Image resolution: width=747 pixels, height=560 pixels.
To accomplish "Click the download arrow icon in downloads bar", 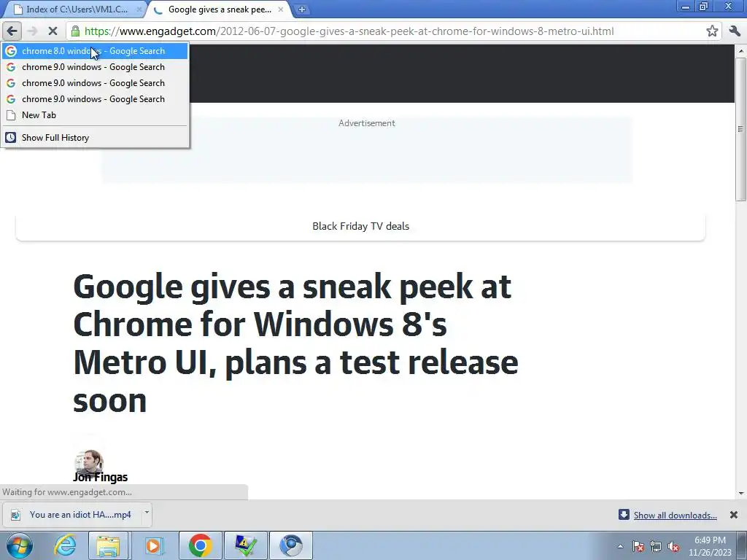I will click(624, 515).
